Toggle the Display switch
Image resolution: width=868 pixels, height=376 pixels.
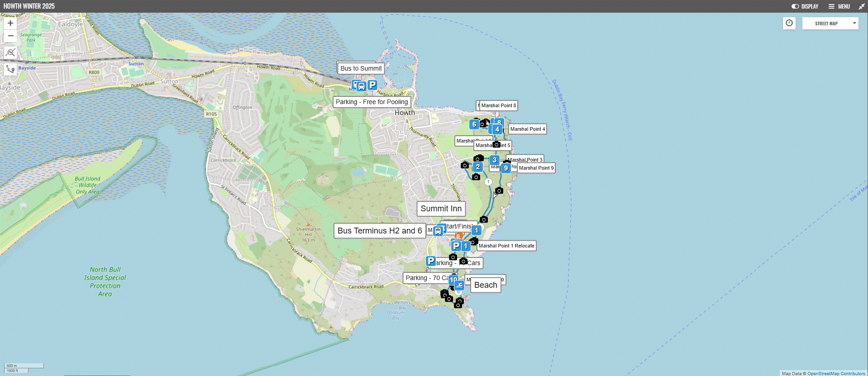(805, 6)
